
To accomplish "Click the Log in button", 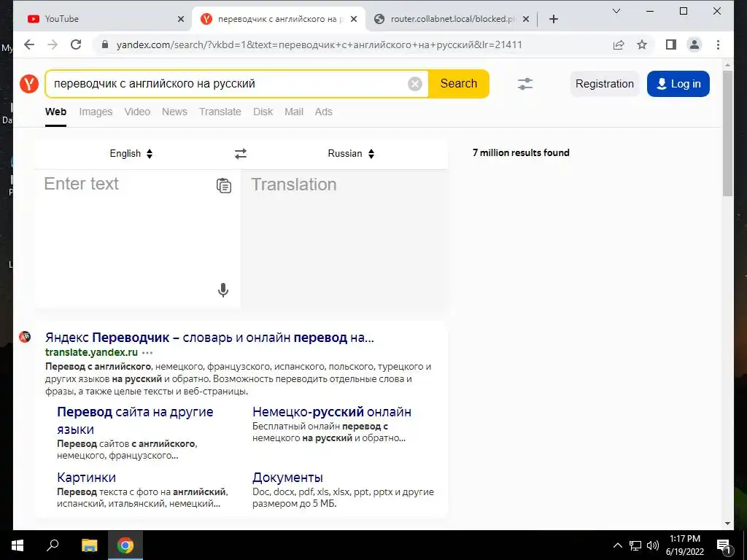I will pos(678,84).
